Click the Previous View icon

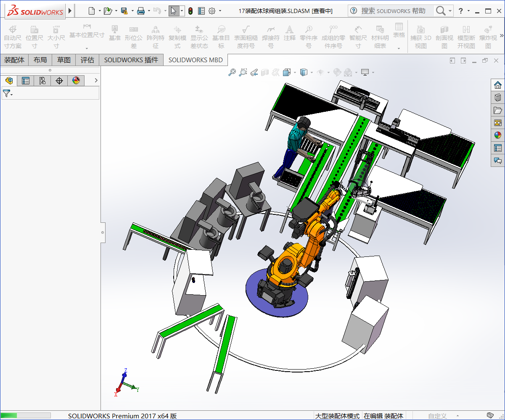(x=254, y=72)
